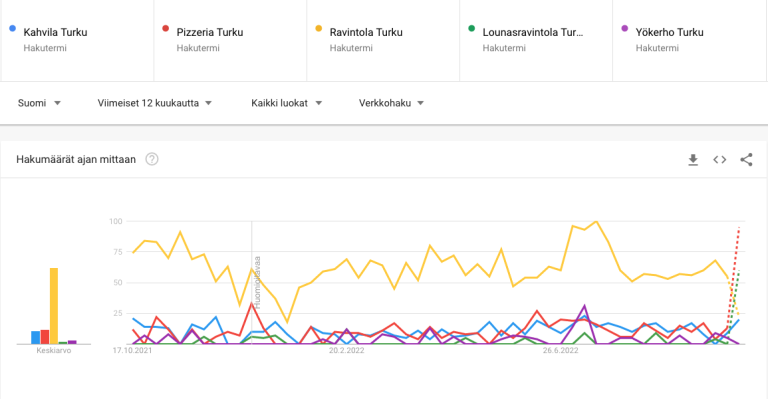Open the Suomi region dropdown

click(x=39, y=103)
